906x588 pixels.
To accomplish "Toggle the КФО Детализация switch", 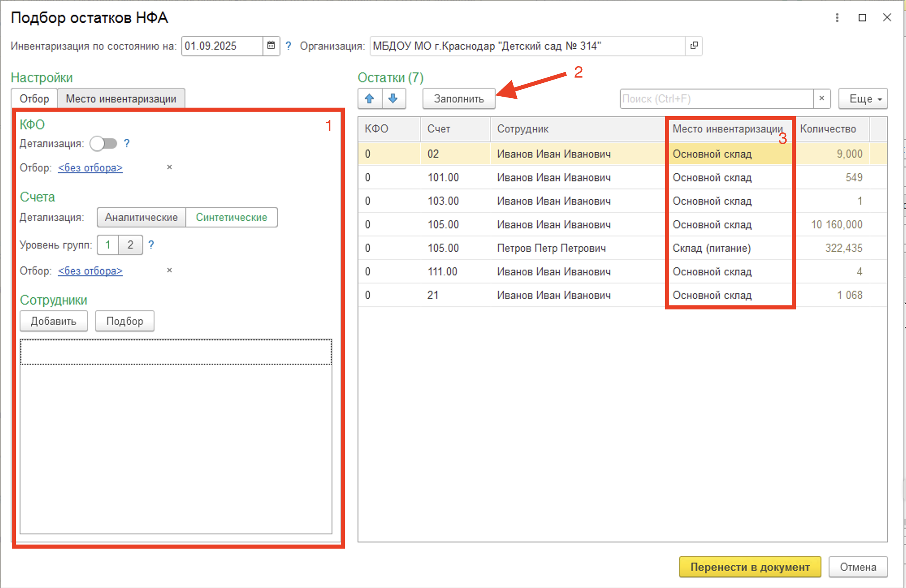I will 104,143.
